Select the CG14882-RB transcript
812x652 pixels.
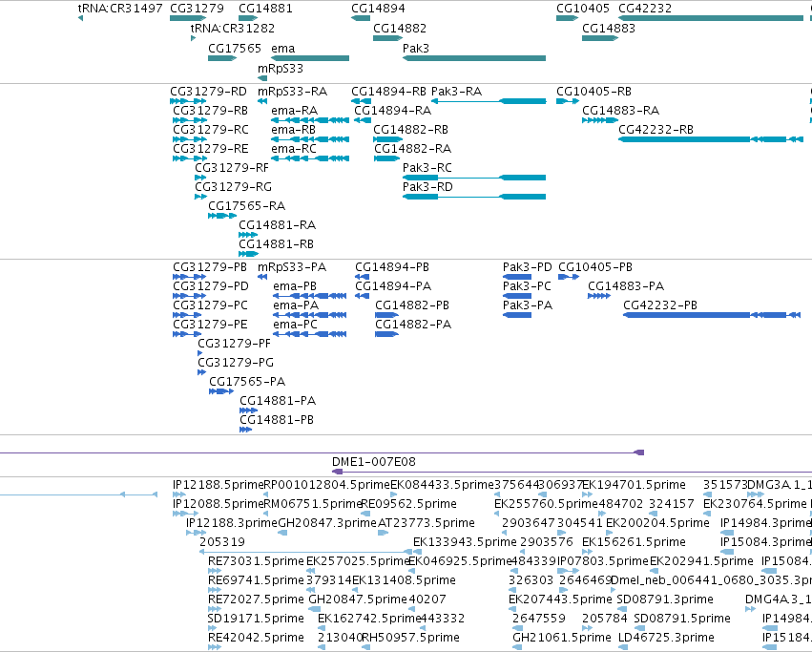(388, 139)
